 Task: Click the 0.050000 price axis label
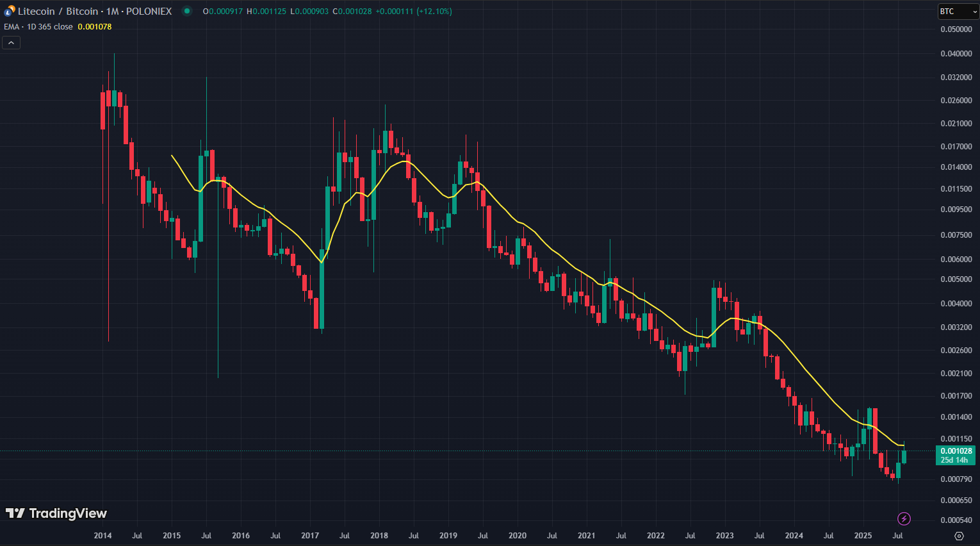point(956,29)
